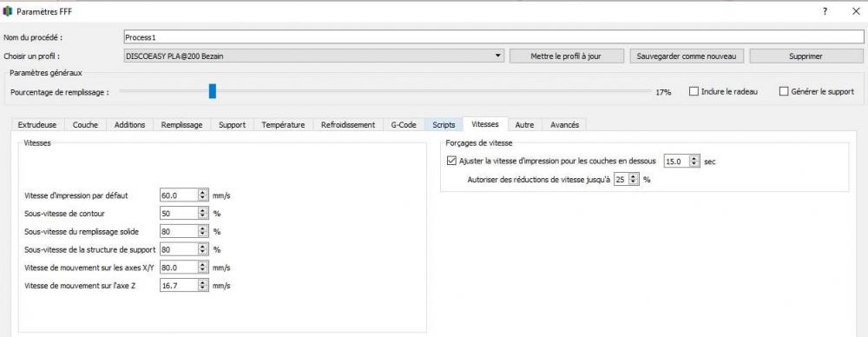Switch to the Couche tab
The image size is (868, 337).
coord(85,125)
